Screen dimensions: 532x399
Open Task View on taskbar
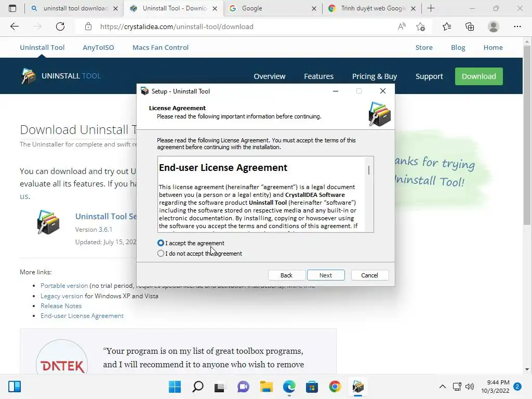pos(220,387)
